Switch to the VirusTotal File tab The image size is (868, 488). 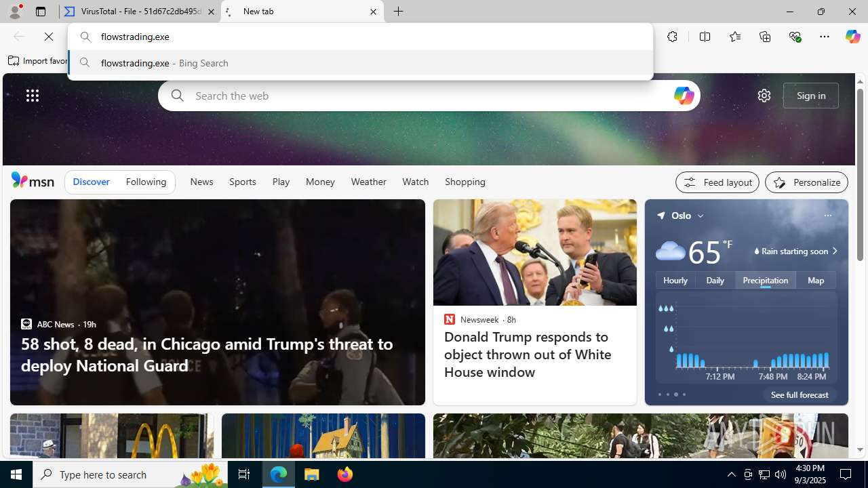coord(139,12)
